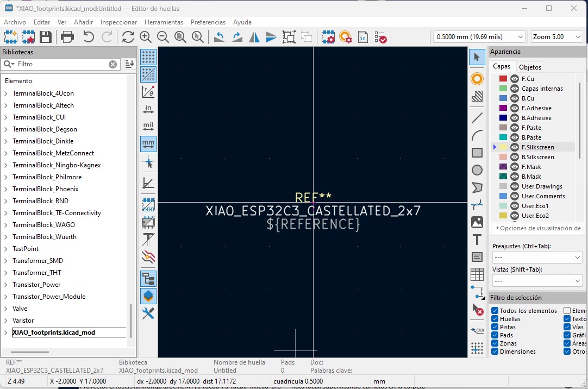Click the User.Eco2 color swatch

click(x=503, y=216)
